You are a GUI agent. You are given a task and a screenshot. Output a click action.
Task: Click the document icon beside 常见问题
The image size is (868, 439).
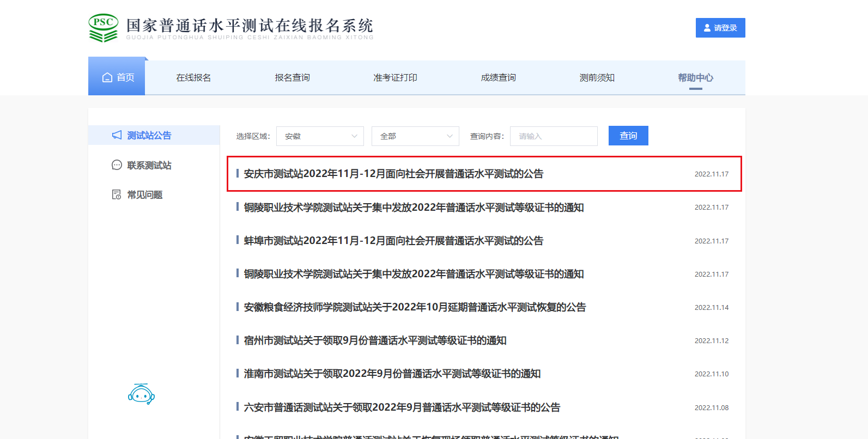click(x=117, y=194)
